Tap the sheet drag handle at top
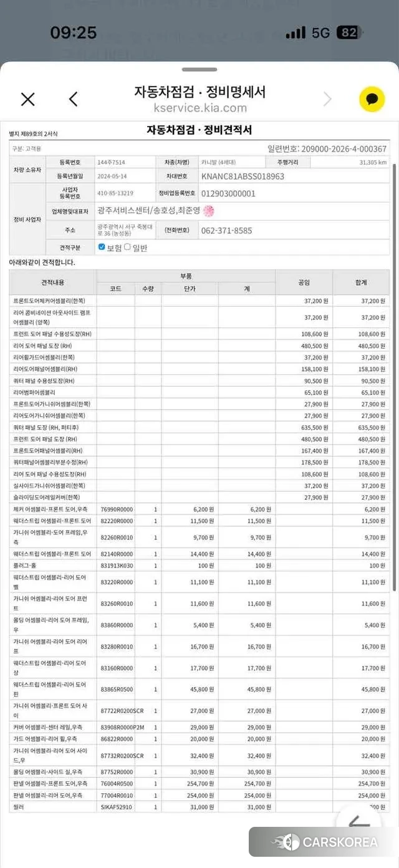This screenshot has height=868, width=399. coord(199,70)
